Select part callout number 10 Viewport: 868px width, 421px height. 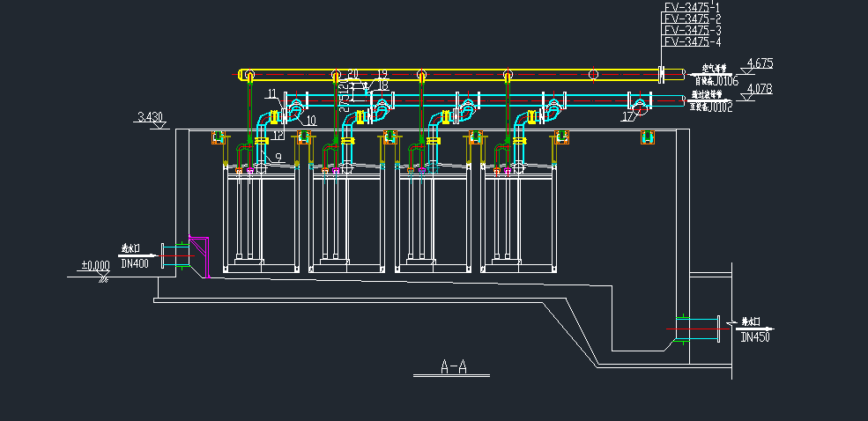[x=310, y=120]
